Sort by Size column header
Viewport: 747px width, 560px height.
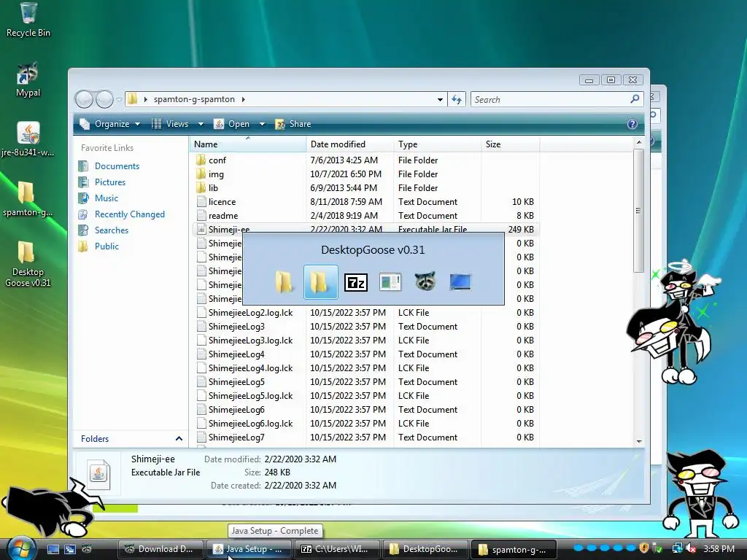(510, 144)
